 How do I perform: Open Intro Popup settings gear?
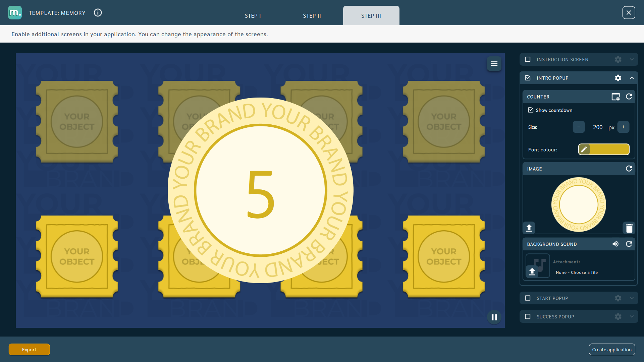click(618, 78)
